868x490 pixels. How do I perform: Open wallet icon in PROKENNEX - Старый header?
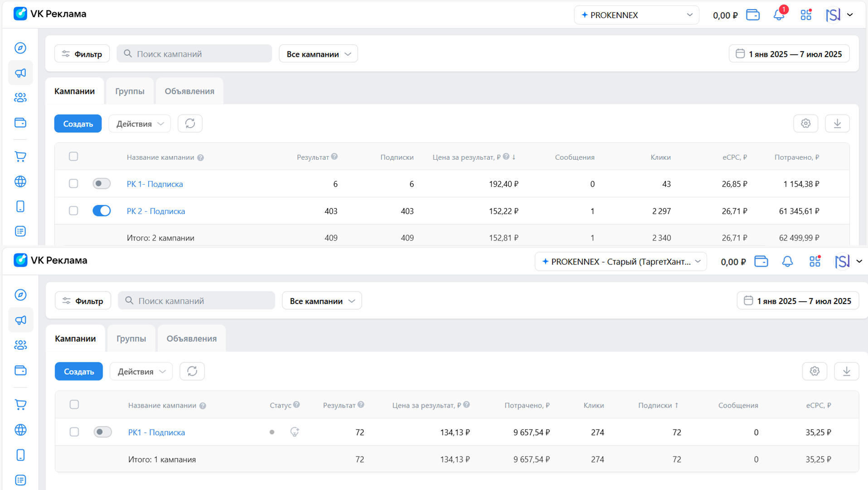[x=761, y=262]
